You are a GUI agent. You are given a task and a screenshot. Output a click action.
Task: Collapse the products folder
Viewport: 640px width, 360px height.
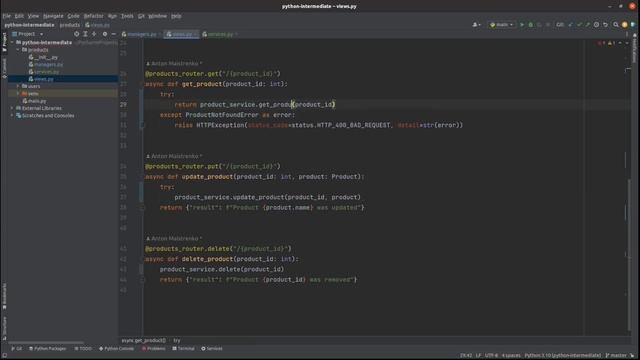tap(18, 50)
